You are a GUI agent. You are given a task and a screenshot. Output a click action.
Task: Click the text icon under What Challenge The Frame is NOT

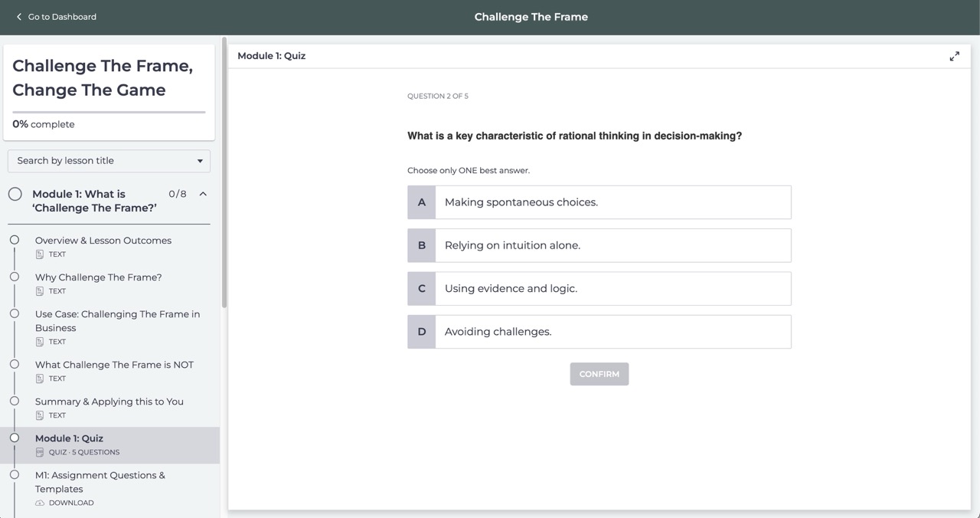click(40, 379)
